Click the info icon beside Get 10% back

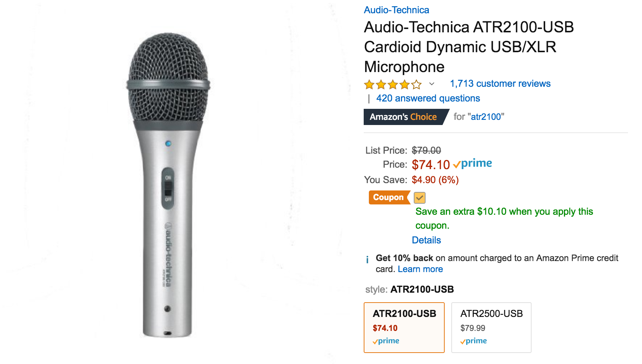[x=367, y=260]
